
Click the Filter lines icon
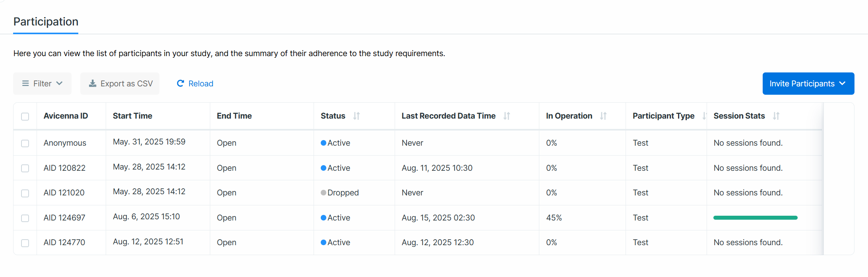(25, 83)
